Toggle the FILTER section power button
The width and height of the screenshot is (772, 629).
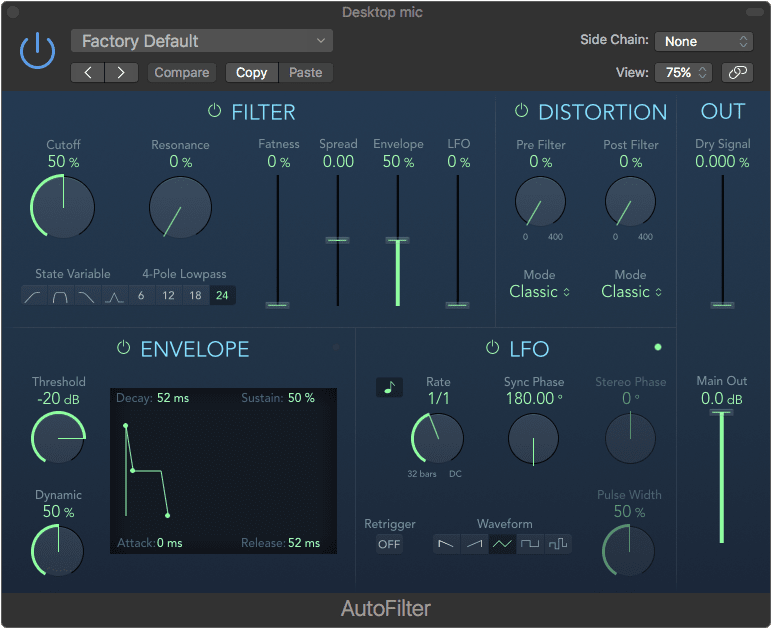click(x=214, y=111)
